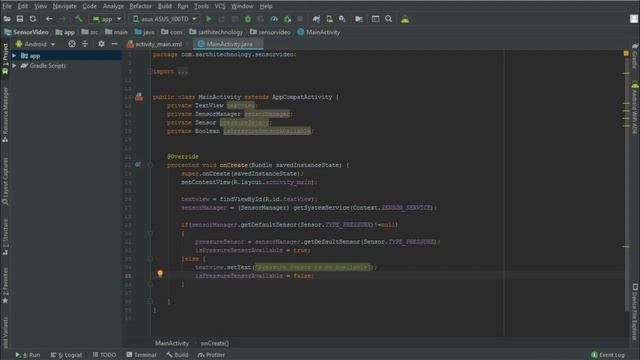Viewport: 640px width, 360px height.
Task: Open the app run configuration dropdown
Action: tap(107, 19)
